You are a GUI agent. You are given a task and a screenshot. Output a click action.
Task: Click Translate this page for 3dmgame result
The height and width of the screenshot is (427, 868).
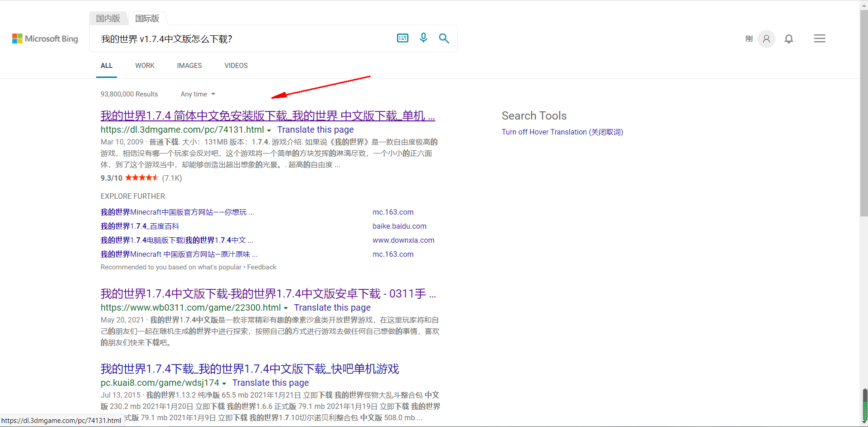click(x=315, y=130)
